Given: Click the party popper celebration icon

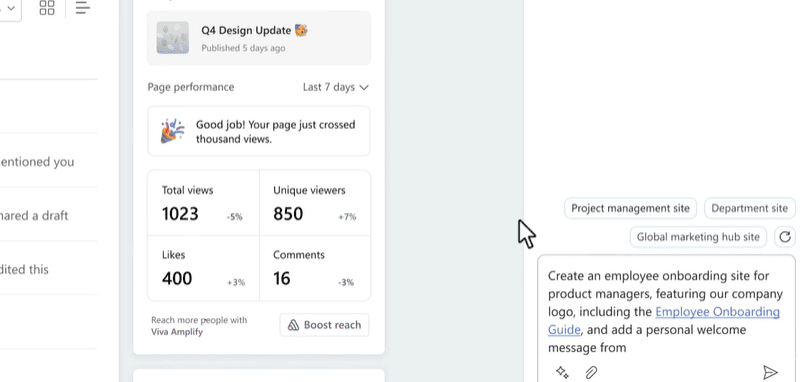Looking at the screenshot, I should [x=172, y=131].
